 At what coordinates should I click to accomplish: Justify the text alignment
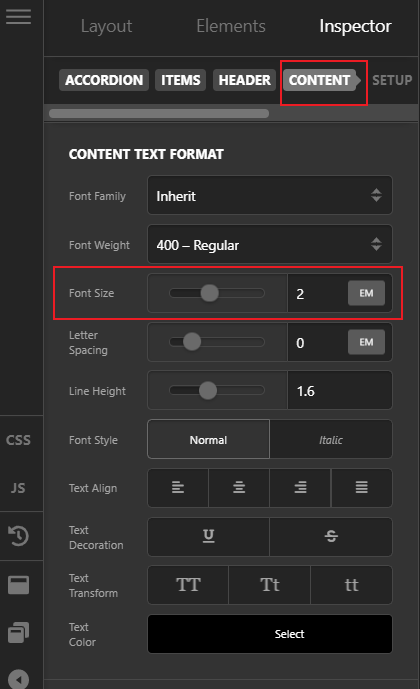[362, 487]
